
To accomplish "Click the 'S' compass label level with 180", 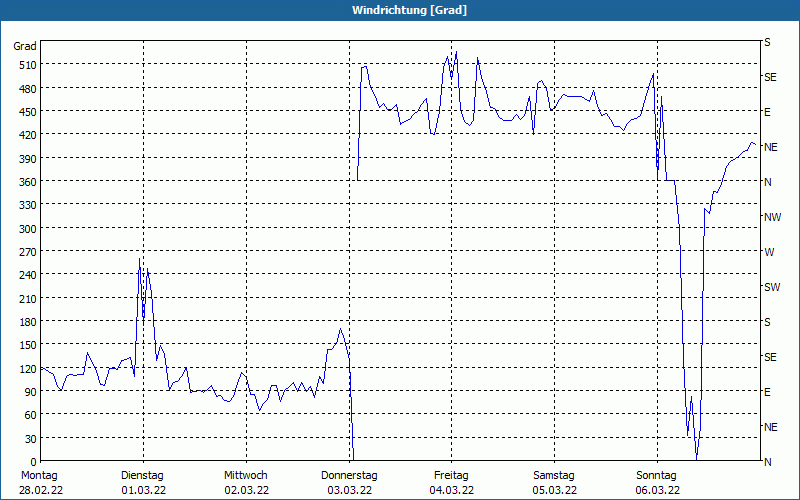I will tap(767, 322).
